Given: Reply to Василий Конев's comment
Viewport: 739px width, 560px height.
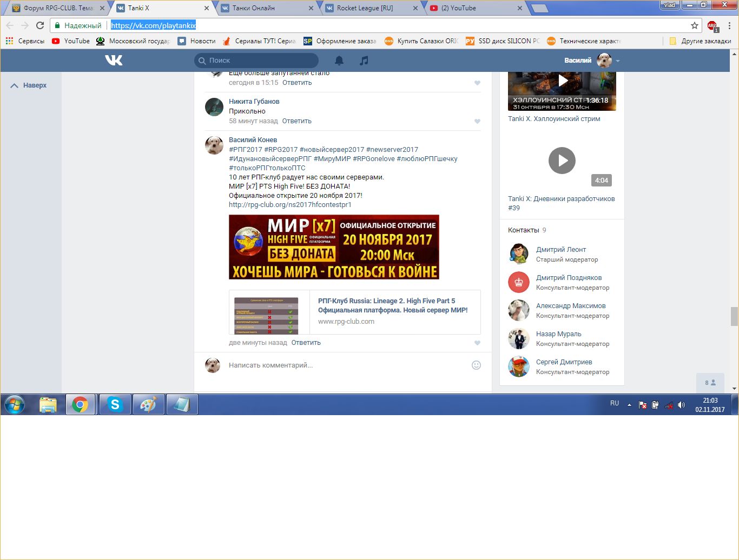Looking at the screenshot, I should tap(306, 343).
